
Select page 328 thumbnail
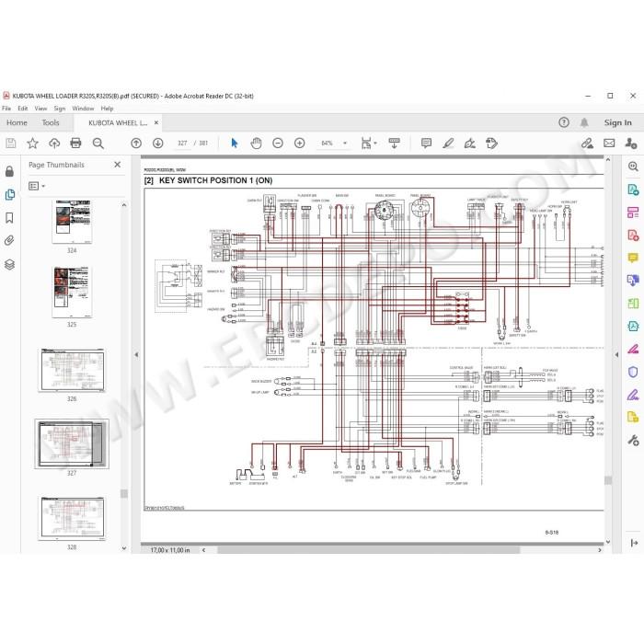pos(72,517)
